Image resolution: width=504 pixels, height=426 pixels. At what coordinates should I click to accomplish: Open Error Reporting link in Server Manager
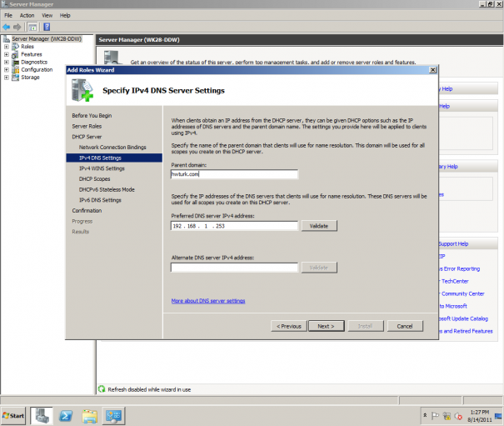pyautogui.click(x=460, y=268)
